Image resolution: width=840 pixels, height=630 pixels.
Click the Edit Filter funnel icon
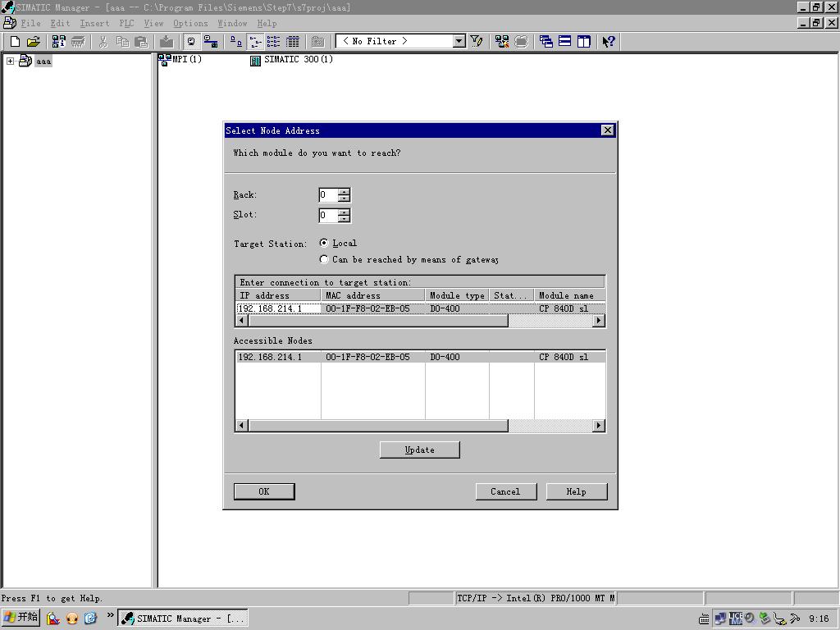[x=477, y=41]
